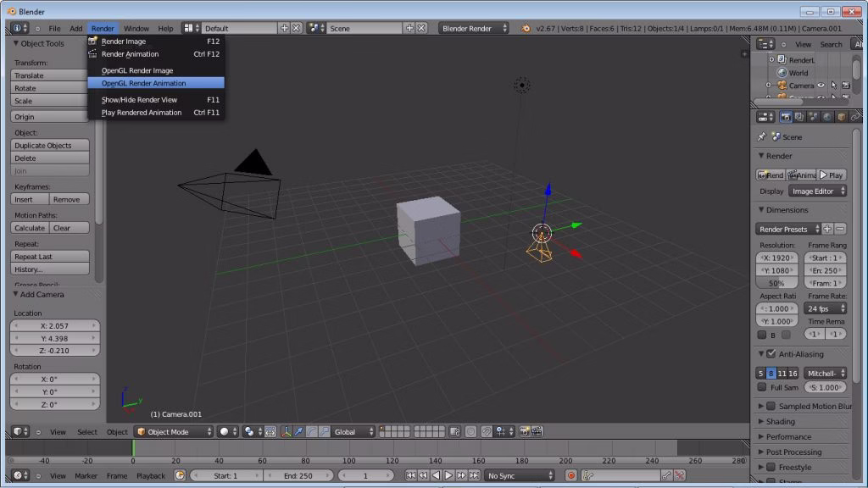Toggle automatic keyframe record button
The image size is (868, 488).
571,475
